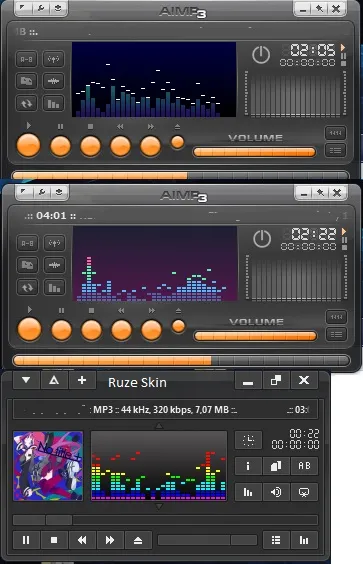The height and width of the screenshot is (564, 363).
Task: Seek on the top player's progress bar
Action: pyautogui.click(x=180, y=176)
